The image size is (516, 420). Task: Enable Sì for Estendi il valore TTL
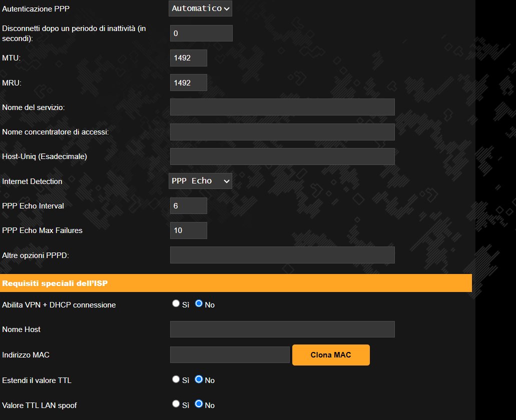coord(176,379)
